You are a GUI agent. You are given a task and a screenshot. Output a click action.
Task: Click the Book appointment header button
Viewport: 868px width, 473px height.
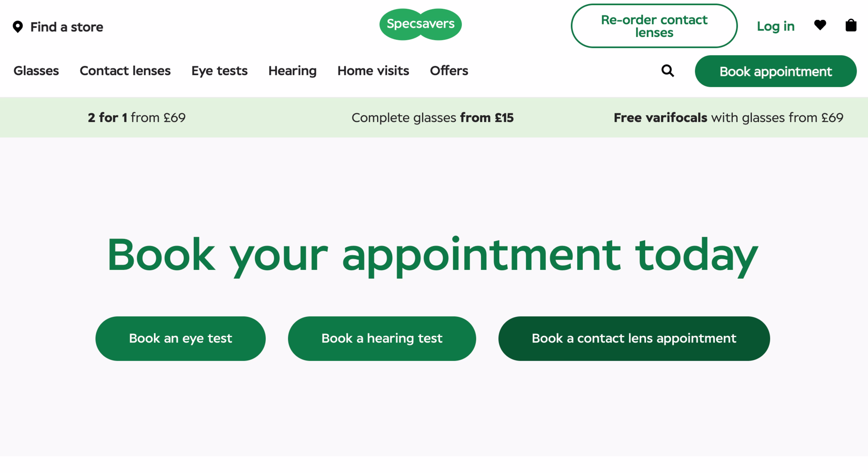(x=776, y=71)
